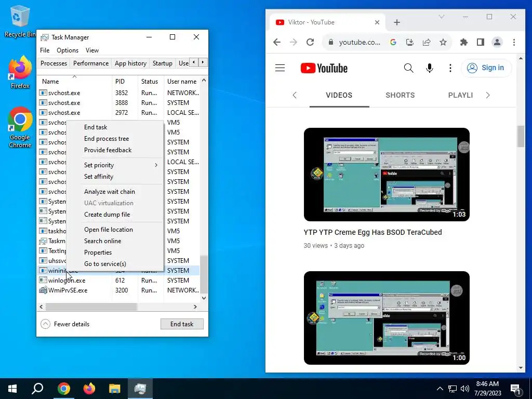Image resolution: width=532 pixels, height=399 pixels.
Task: Open Recycle Bin desktop icon
Action: [x=19, y=21]
